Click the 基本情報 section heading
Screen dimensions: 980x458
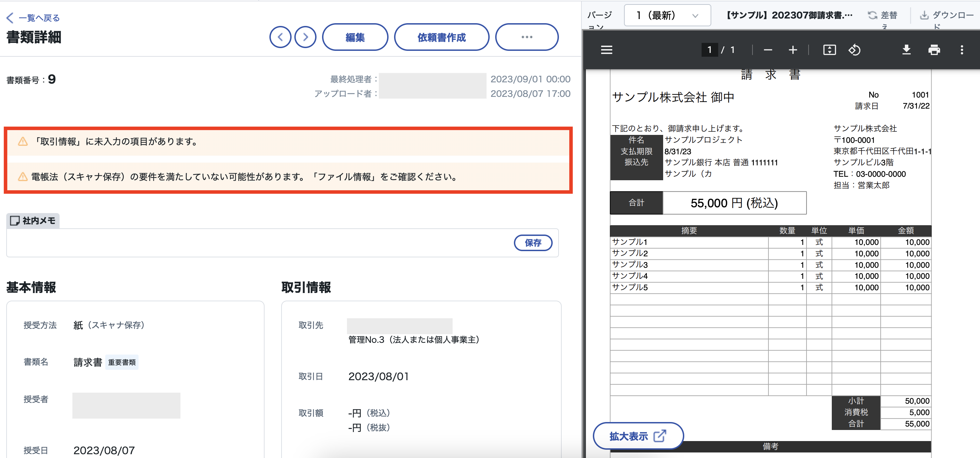coord(31,287)
